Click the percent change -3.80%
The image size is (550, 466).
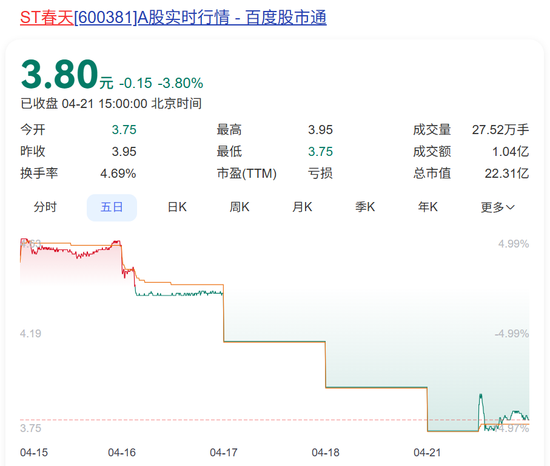180,83
